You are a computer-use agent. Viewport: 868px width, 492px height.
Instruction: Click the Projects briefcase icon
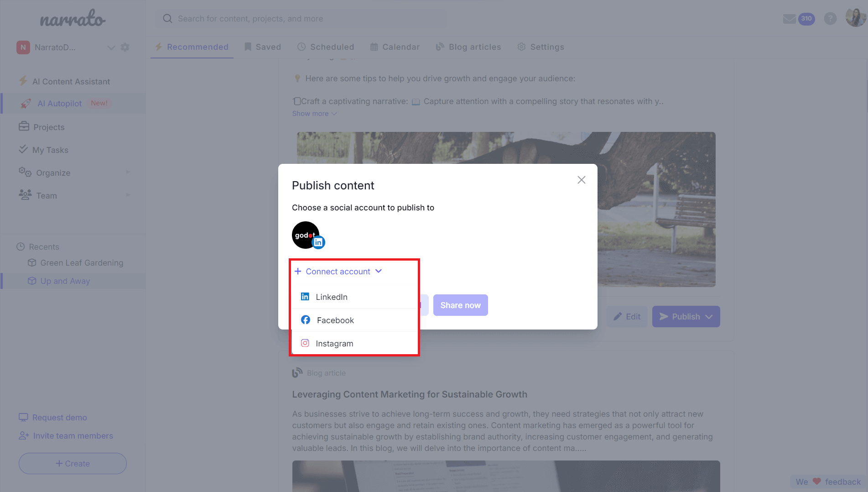24,126
